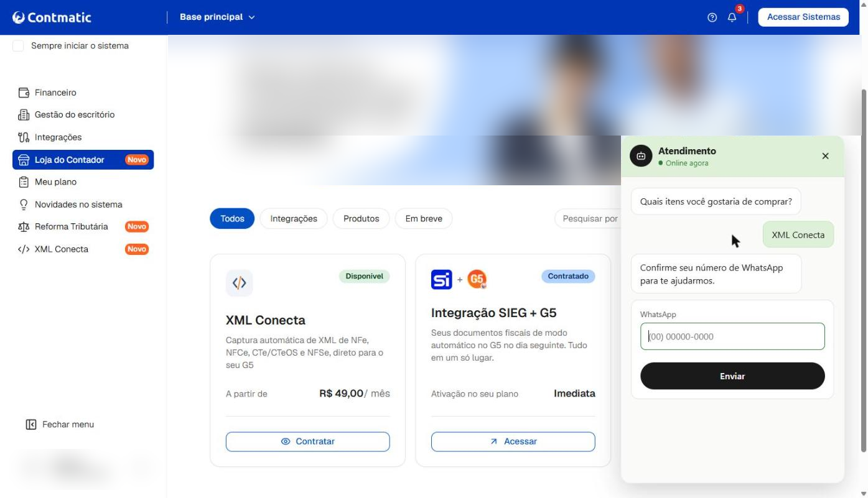The image size is (868, 498).
Task: Click the Contmatic logo
Action: pos(52,17)
